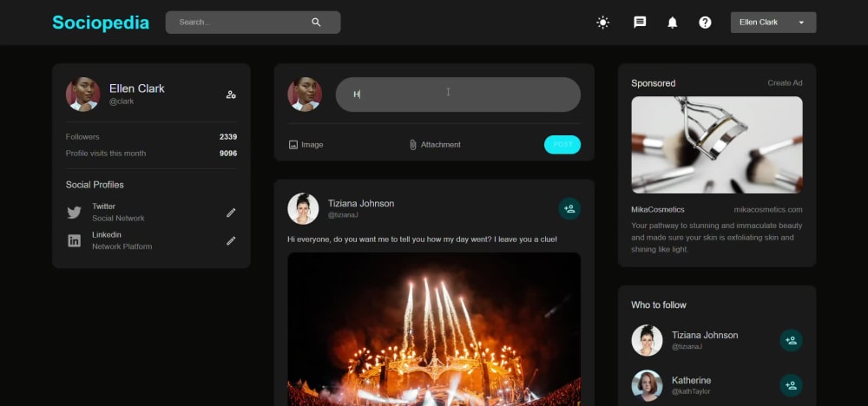
Task: Click the Followers count 2339
Action: coord(228,136)
